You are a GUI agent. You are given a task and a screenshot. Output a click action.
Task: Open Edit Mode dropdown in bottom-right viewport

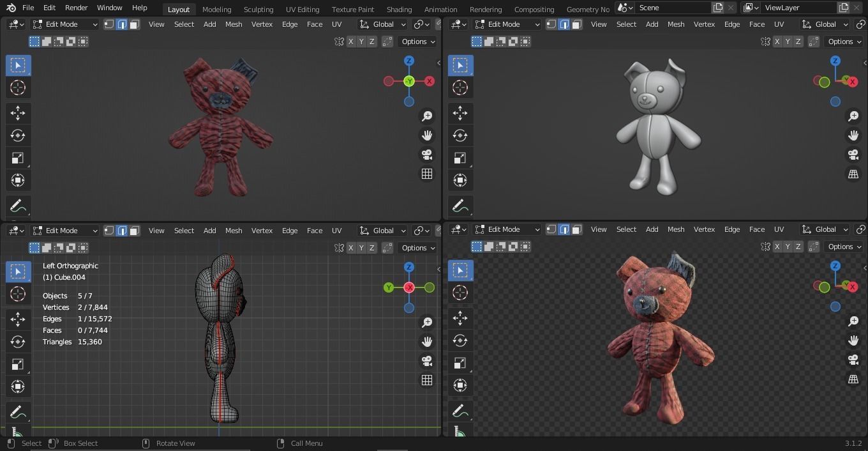point(507,229)
